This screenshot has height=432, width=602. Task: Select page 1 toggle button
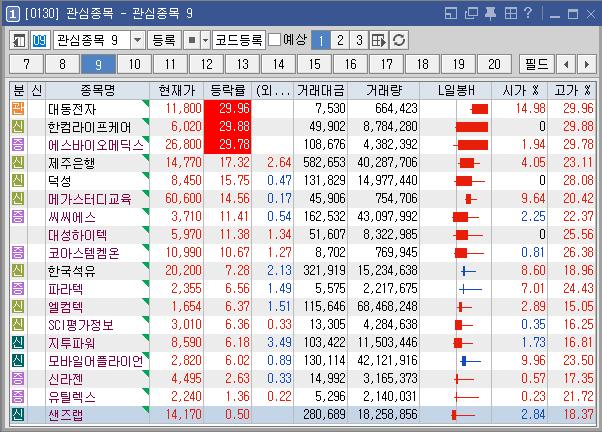pos(321,40)
